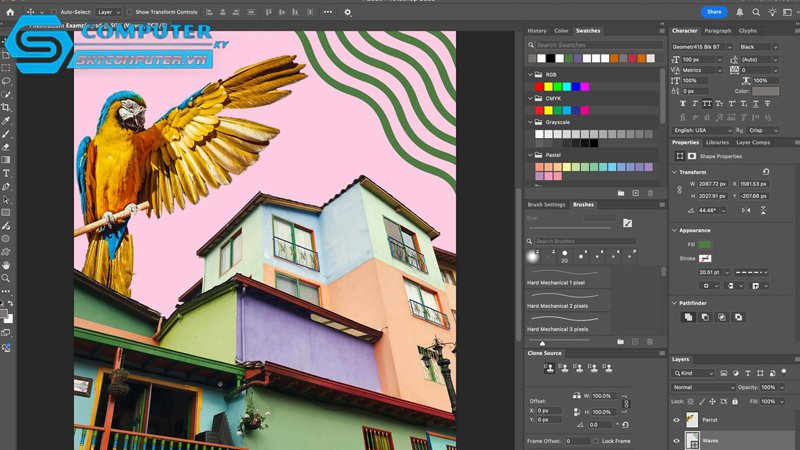Select the Crop tool
800x450 pixels.
click(x=6, y=108)
